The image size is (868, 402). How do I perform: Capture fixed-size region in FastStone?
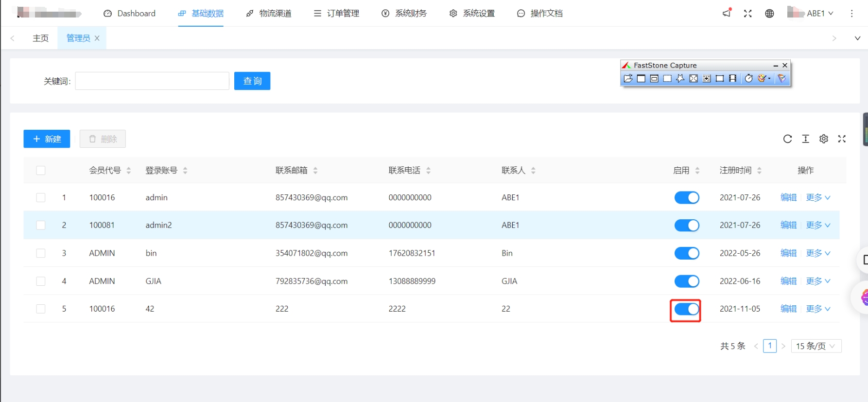click(x=720, y=78)
